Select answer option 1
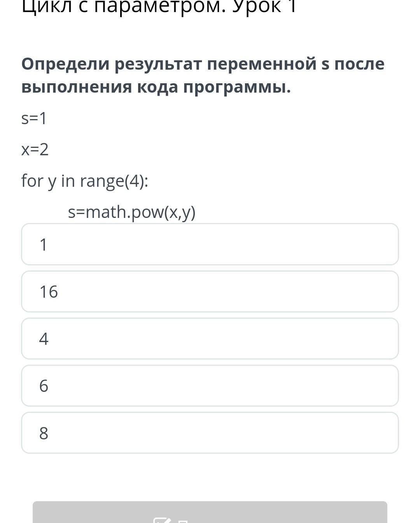 coord(210,244)
